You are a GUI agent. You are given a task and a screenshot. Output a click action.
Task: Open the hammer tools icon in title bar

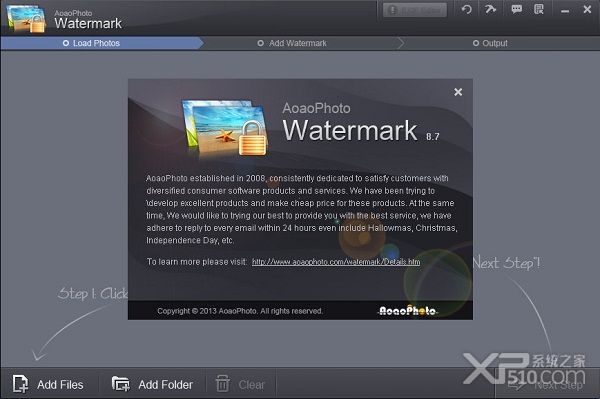click(x=490, y=9)
